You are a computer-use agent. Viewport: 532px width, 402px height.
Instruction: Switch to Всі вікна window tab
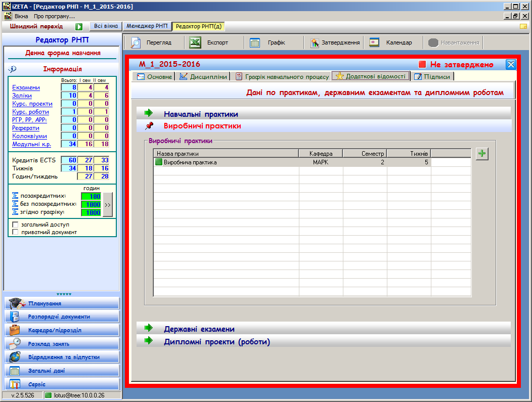click(x=106, y=26)
